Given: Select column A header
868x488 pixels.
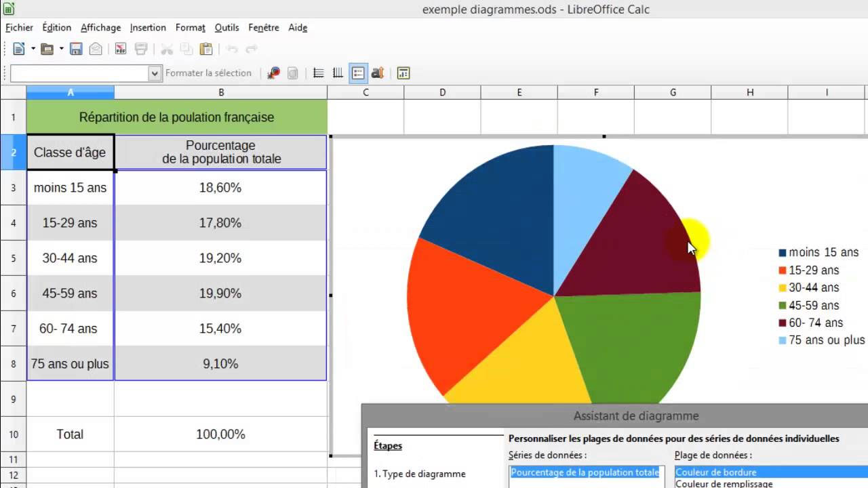Looking at the screenshot, I should (71, 92).
